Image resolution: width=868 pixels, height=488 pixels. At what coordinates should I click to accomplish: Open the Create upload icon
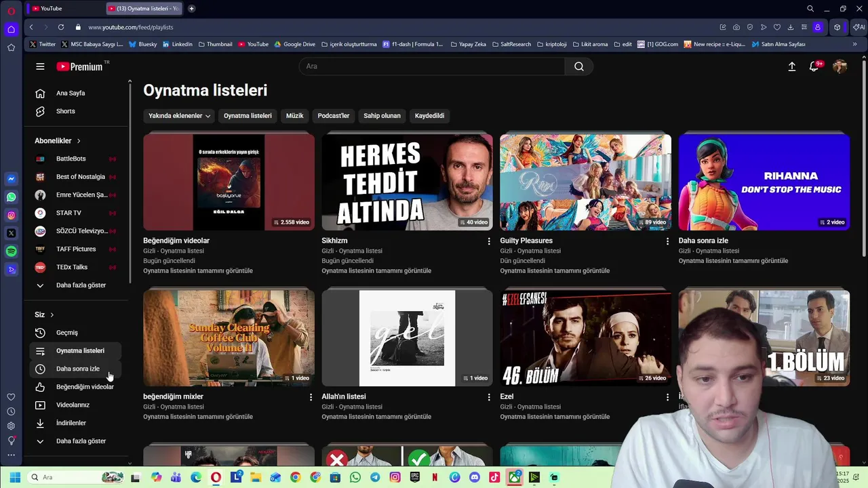click(x=791, y=66)
